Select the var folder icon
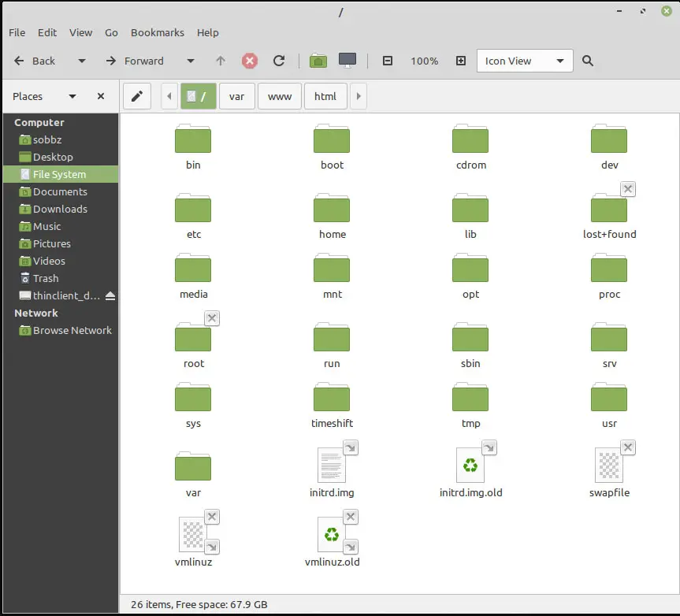 click(x=193, y=466)
